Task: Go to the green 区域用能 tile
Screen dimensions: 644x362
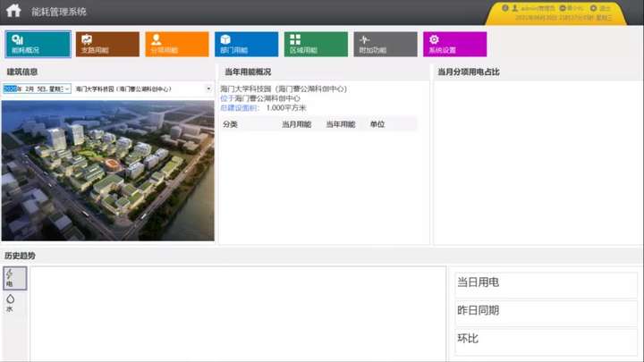Action: coord(316,44)
